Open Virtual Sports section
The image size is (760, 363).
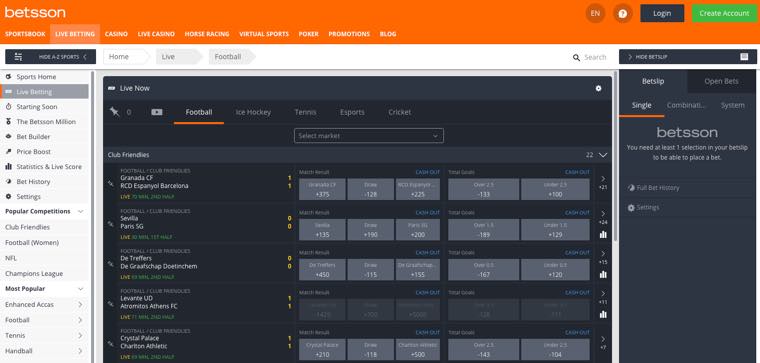pyautogui.click(x=264, y=34)
